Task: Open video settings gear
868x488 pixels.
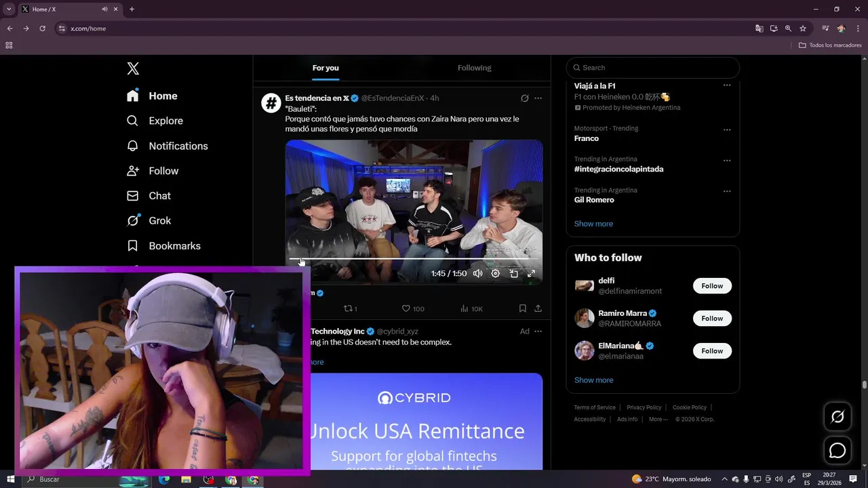Action: pos(495,273)
